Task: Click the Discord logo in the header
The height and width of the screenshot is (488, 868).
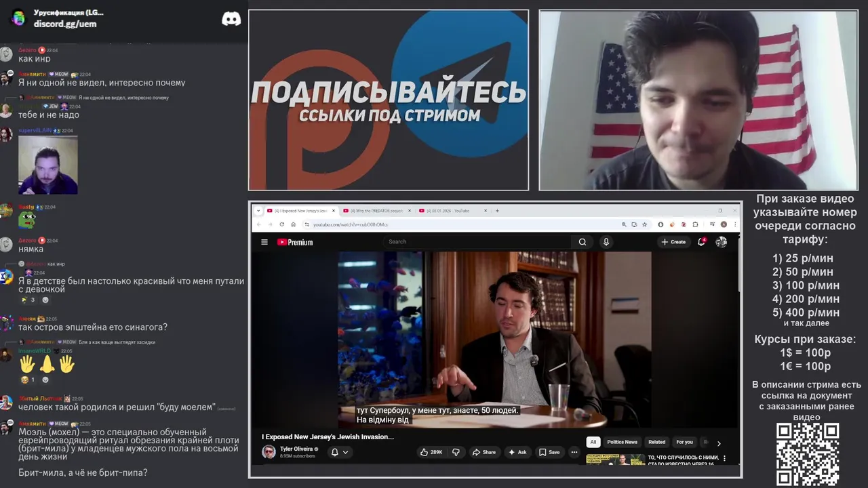Action: [x=231, y=18]
